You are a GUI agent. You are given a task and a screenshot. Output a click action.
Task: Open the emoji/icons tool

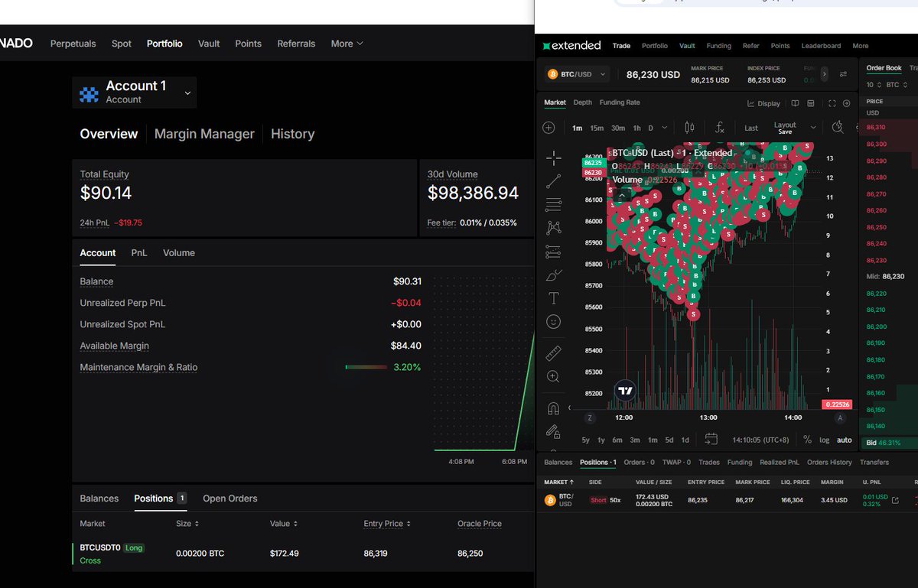[x=554, y=322]
